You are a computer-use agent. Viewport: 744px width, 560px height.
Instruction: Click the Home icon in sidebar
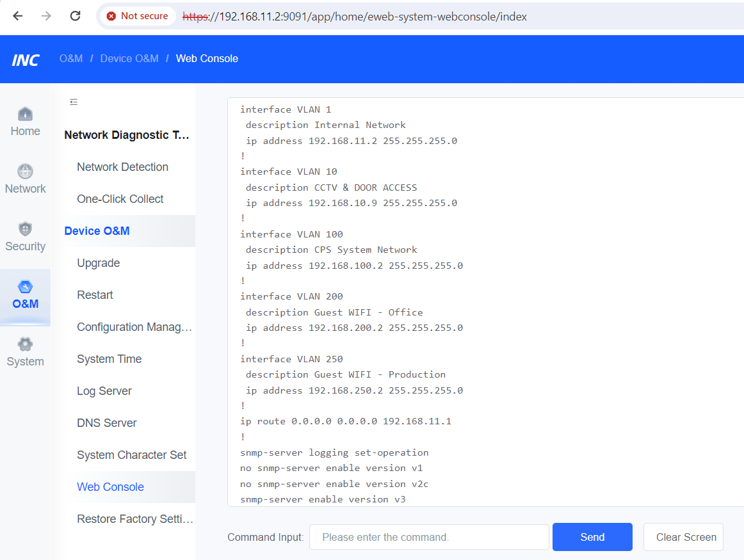[x=25, y=115]
